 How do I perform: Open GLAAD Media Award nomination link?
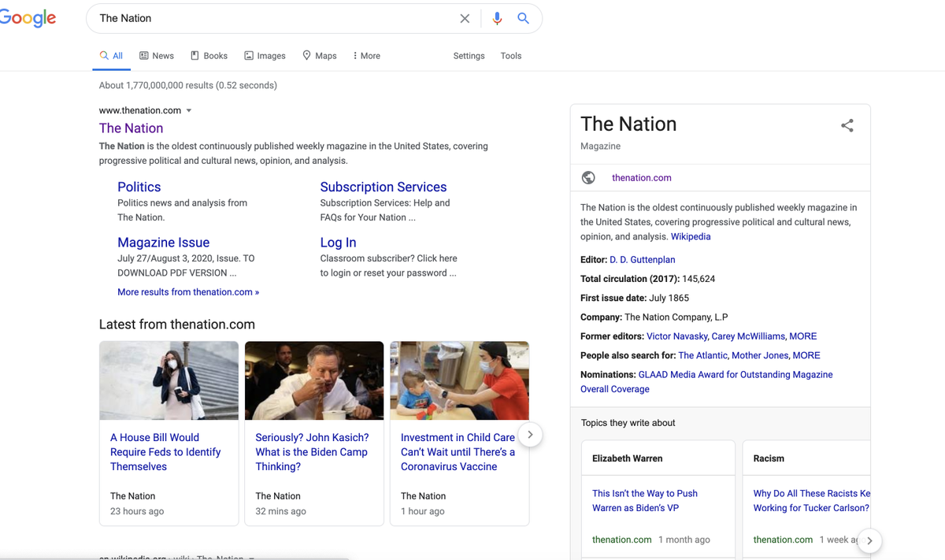point(706,382)
